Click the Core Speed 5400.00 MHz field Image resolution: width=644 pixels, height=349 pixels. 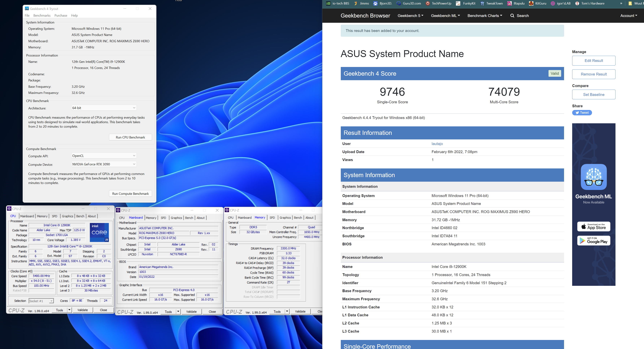point(42,276)
